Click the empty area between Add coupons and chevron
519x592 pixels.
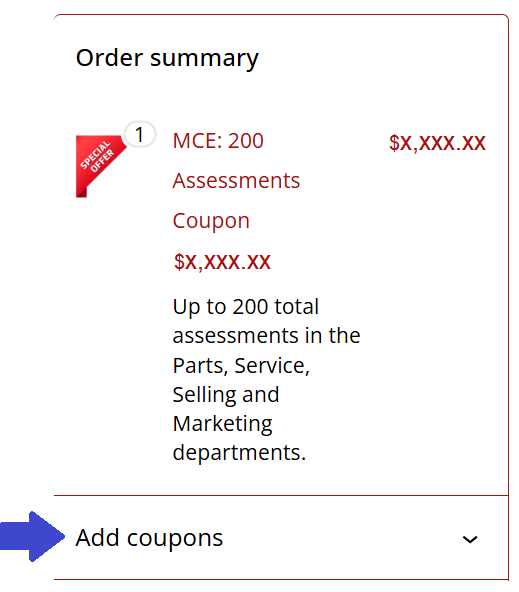342,538
